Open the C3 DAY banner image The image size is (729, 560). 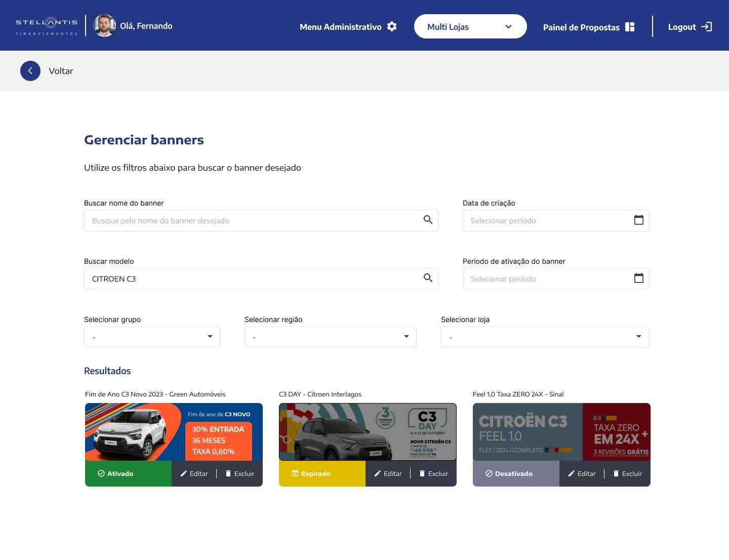pos(368,432)
